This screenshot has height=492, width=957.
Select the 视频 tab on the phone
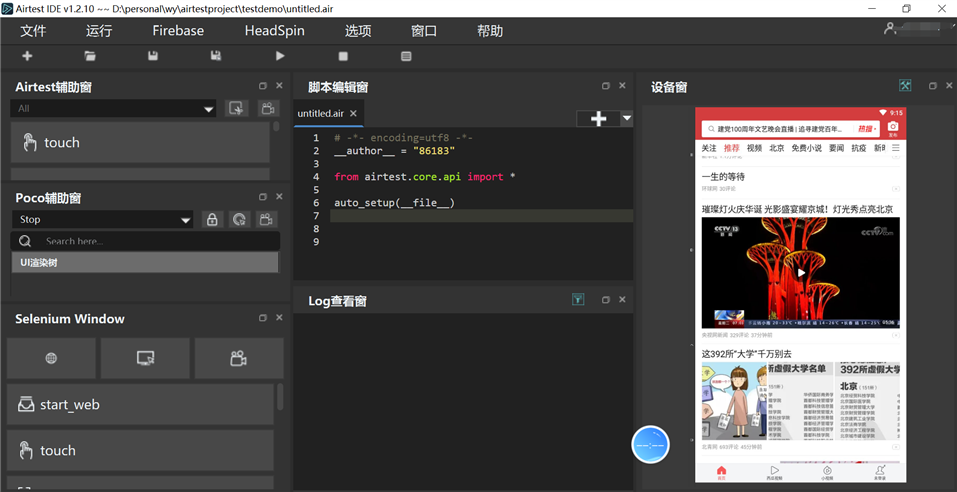(754, 148)
